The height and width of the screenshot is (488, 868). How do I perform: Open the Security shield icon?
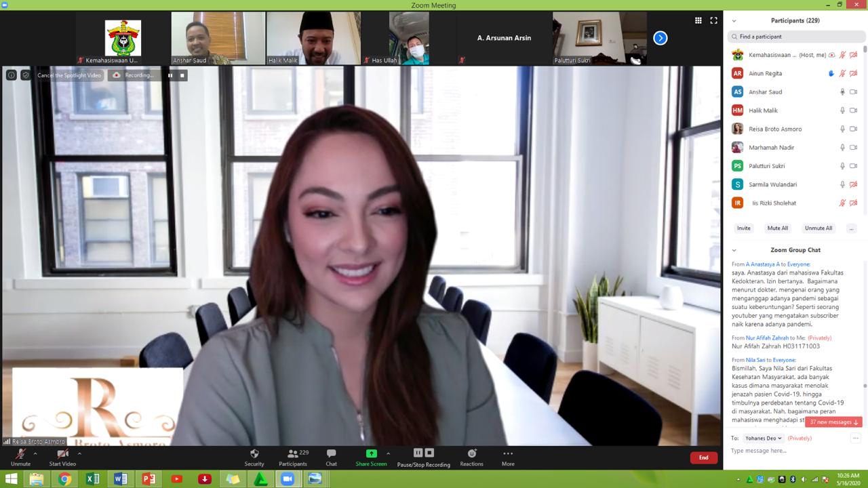(254, 454)
